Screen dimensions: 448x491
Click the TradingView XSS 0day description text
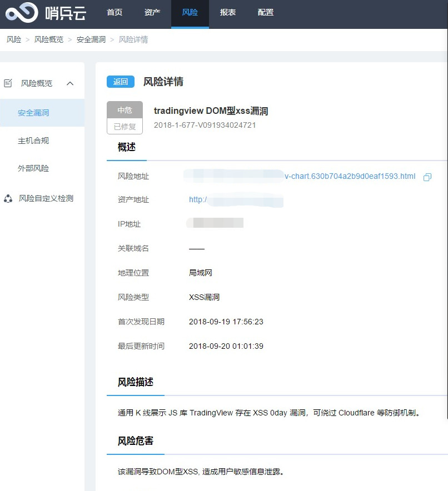[x=270, y=413]
